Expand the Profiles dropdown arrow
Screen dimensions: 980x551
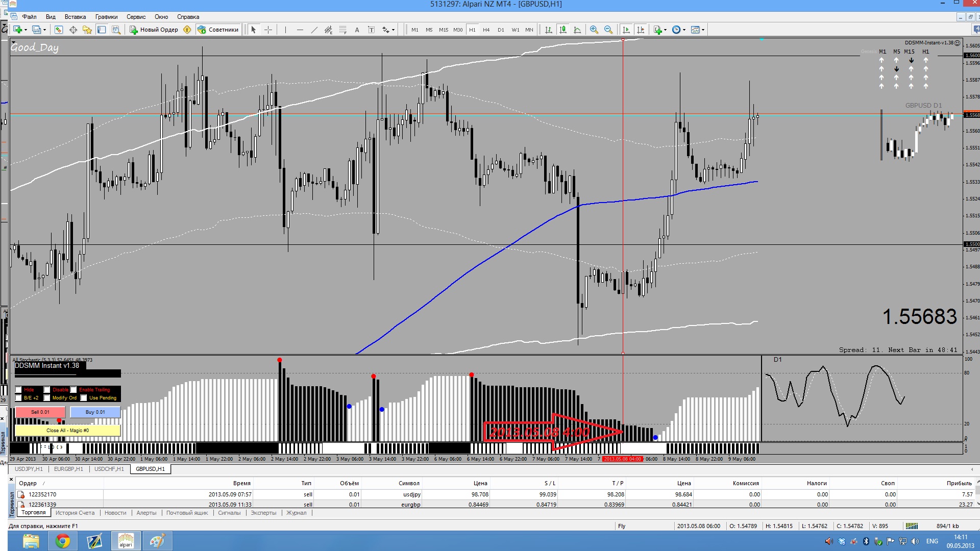pos(45,30)
